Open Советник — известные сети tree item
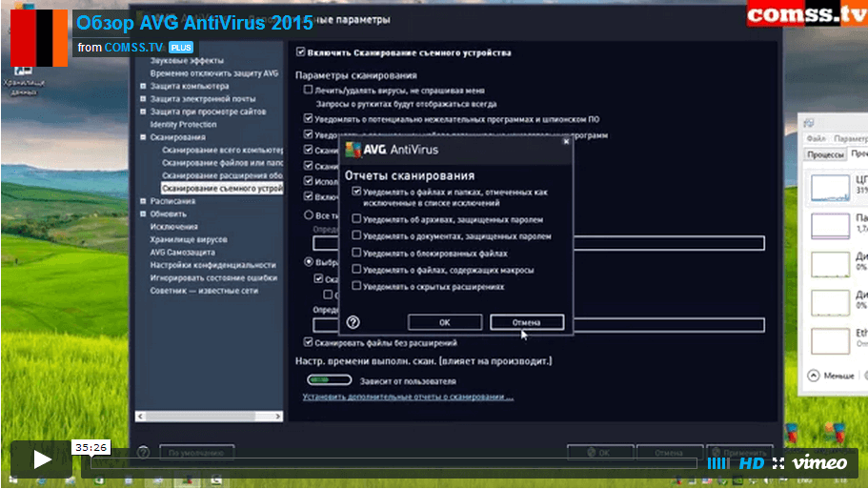The width and height of the screenshot is (868, 489). (x=204, y=290)
